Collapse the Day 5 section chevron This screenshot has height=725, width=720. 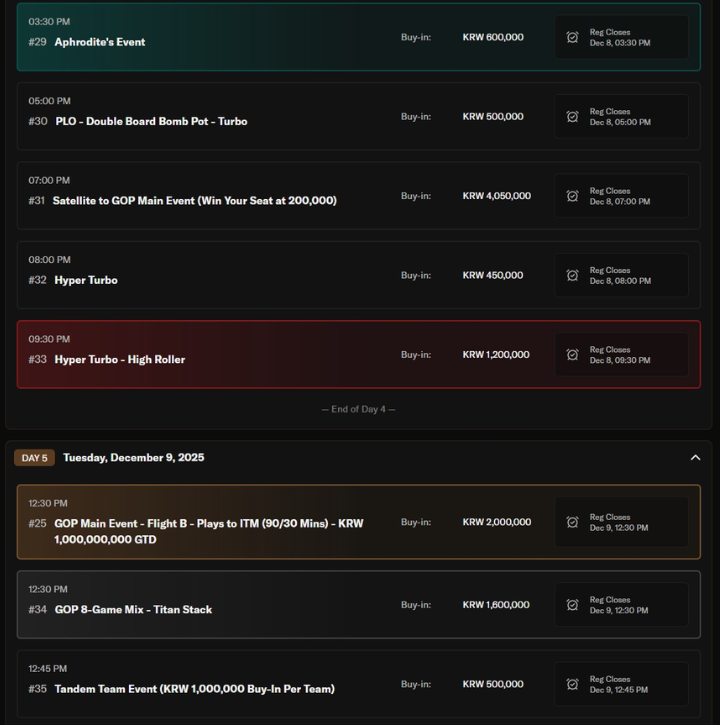tap(695, 458)
